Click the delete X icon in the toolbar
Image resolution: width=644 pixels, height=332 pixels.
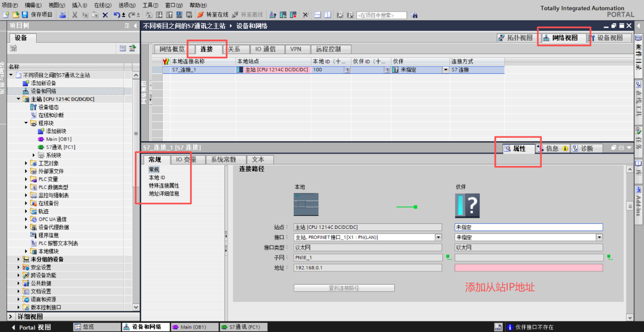tap(105, 15)
